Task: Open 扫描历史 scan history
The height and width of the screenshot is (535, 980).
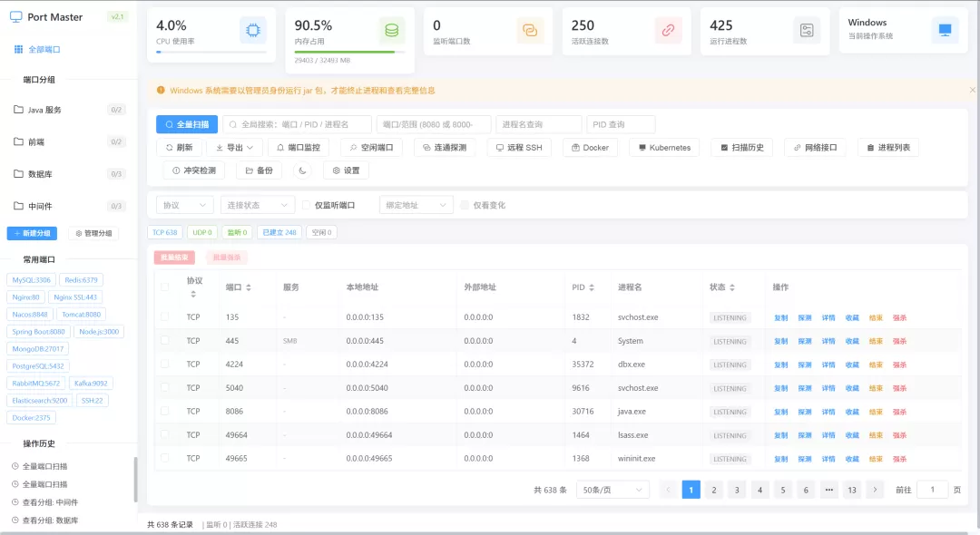Action: pyautogui.click(x=742, y=148)
